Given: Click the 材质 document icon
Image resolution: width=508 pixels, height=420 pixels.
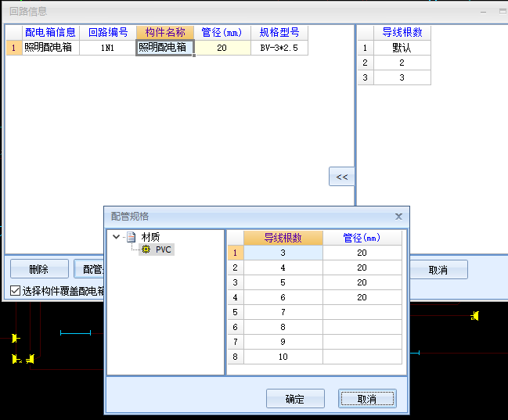Looking at the screenshot, I should [131, 237].
